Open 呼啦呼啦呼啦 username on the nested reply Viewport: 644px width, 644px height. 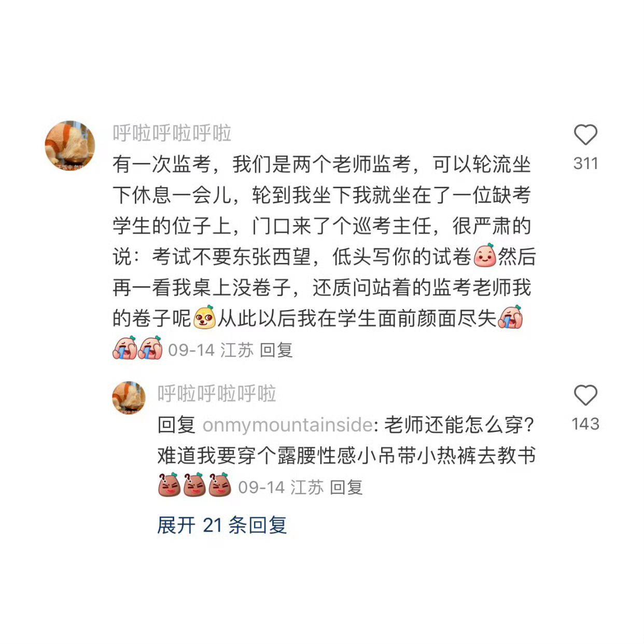pos(217,394)
